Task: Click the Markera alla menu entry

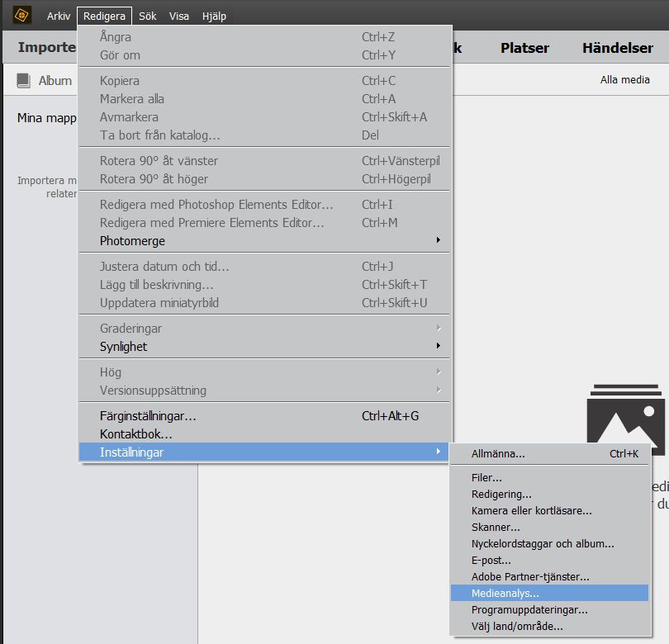Action: pos(264,99)
